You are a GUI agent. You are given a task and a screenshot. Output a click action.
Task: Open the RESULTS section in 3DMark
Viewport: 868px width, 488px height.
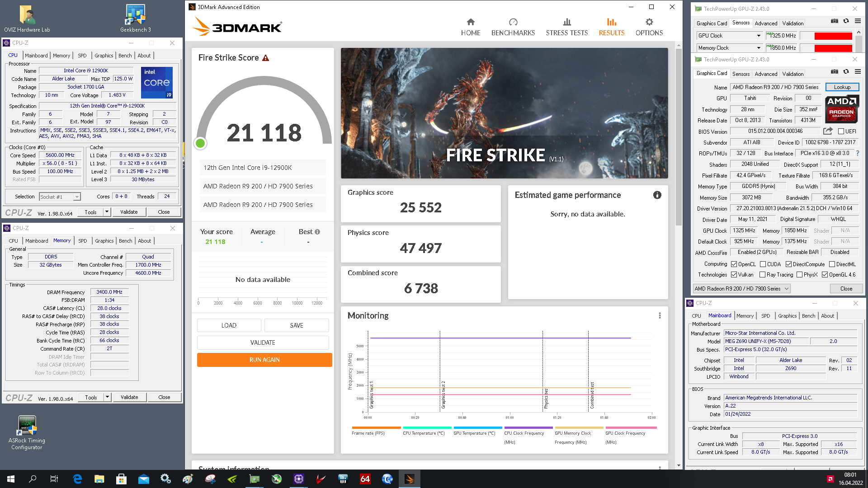[612, 27]
